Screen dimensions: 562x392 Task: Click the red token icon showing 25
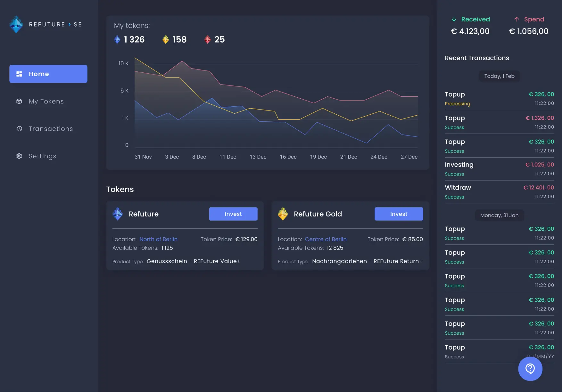(x=208, y=39)
